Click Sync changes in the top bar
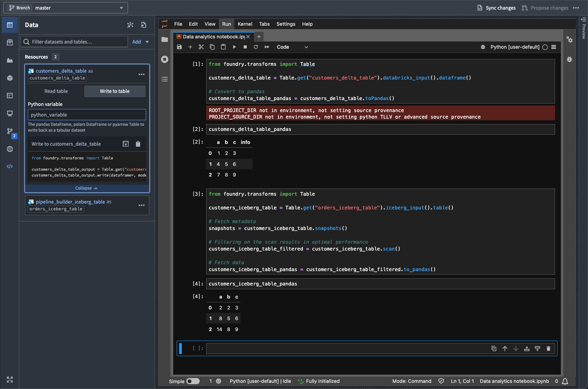The width and height of the screenshot is (588, 389). 496,8
